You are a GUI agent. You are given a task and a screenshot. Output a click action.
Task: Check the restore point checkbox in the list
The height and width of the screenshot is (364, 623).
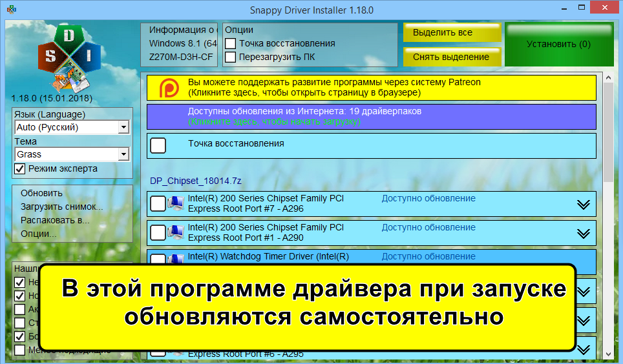[158, 145]
